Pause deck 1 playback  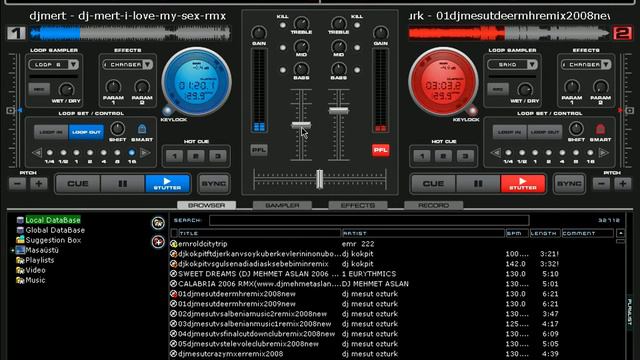click(x=122, y=184)
